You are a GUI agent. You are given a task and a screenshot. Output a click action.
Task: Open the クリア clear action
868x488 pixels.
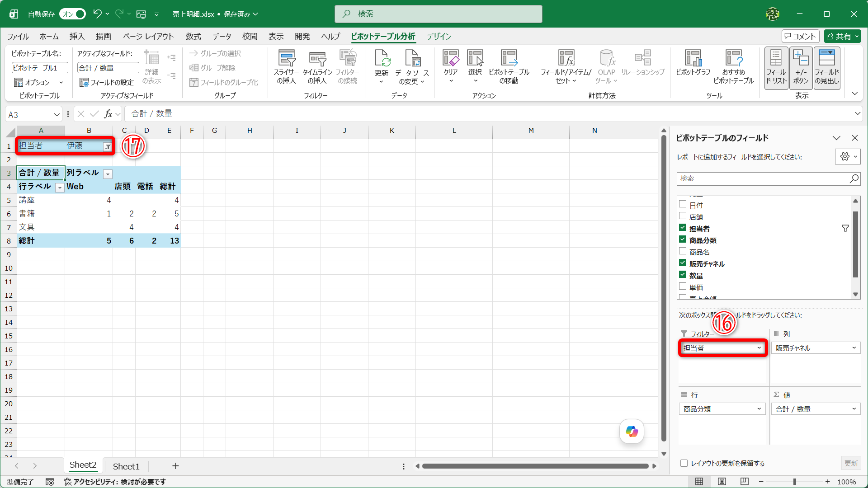click(x=451, y=67)
